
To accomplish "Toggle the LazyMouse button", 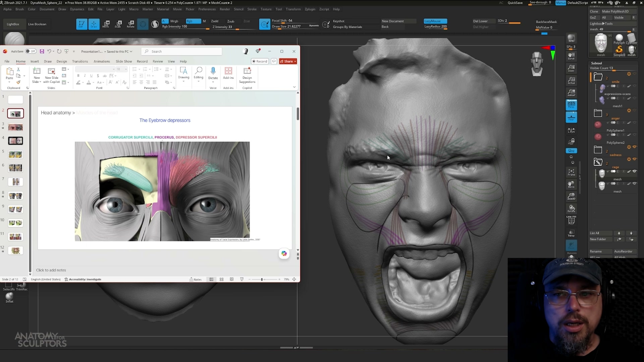I will click(435, 21).
